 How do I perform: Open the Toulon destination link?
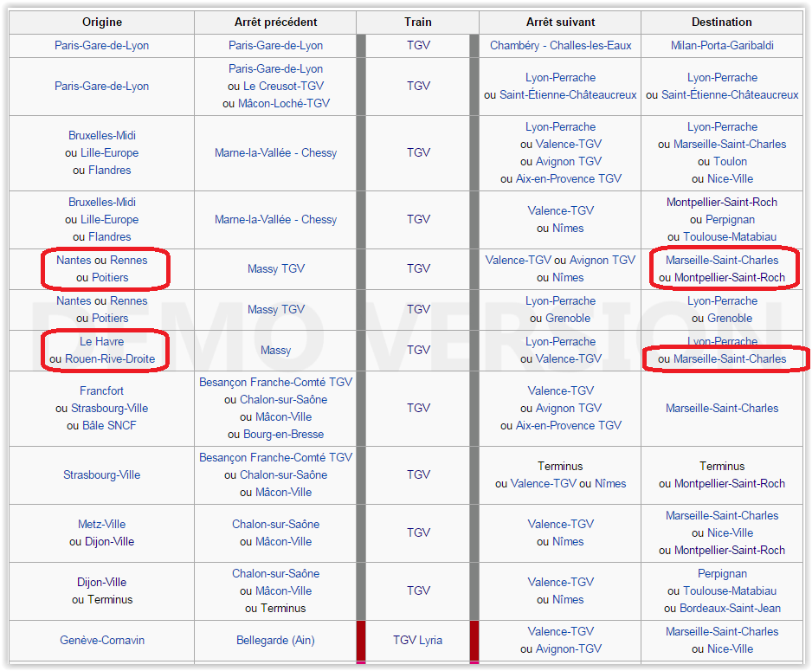(x=729, y=162)
